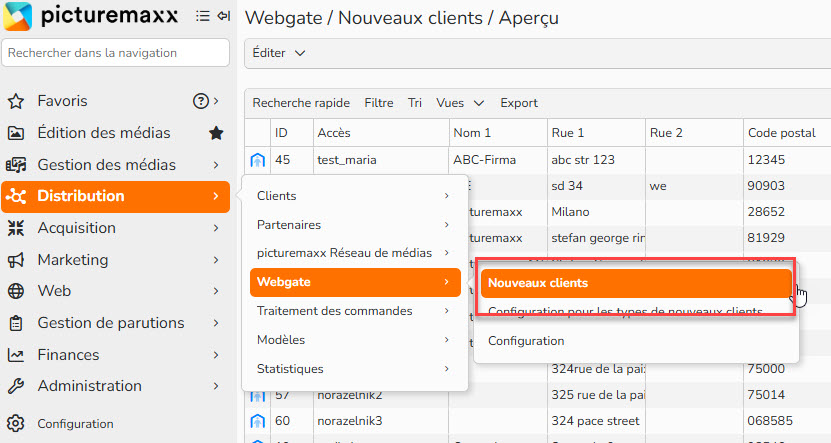Select the norazelnik3 cell
This screenshot has width=831, height=443.
381,421
